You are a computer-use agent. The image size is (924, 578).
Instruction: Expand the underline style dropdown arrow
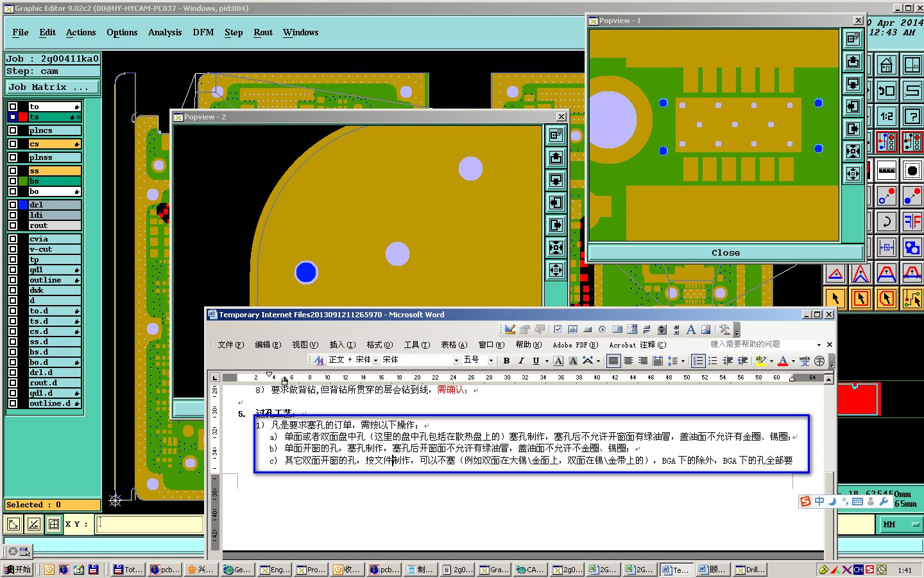[x=547, y=361]
